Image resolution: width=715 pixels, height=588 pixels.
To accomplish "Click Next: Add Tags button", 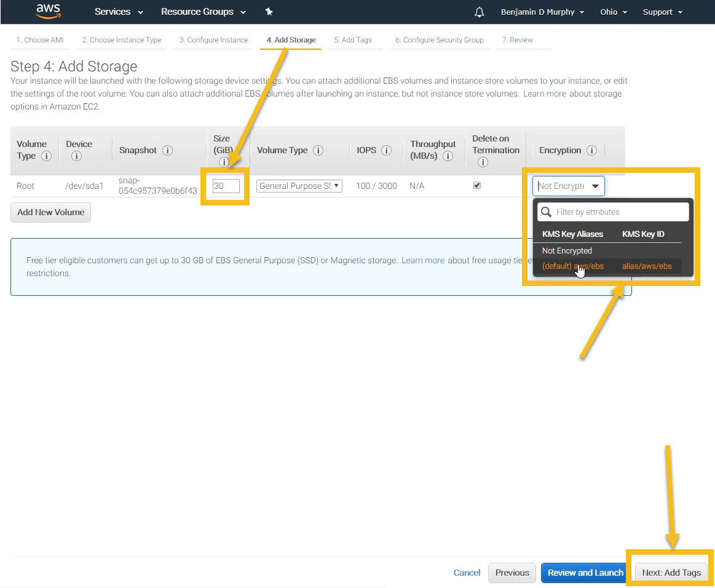I will point(671,573).
